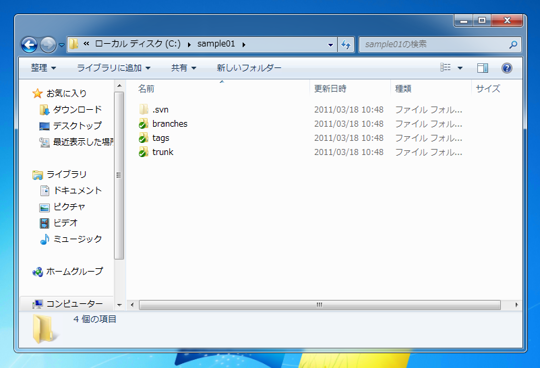Click the デスクトップ monitor icon
Screen dimensions: 540x368
44,126
